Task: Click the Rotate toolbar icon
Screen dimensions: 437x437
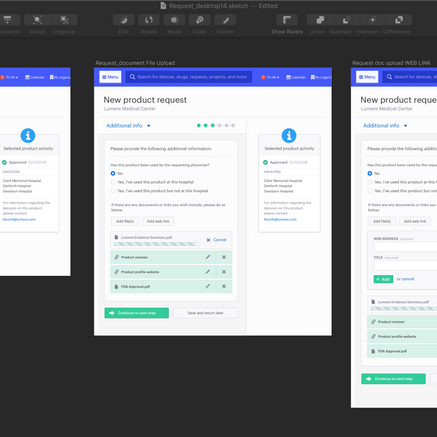Action: (x=149, y=20)
